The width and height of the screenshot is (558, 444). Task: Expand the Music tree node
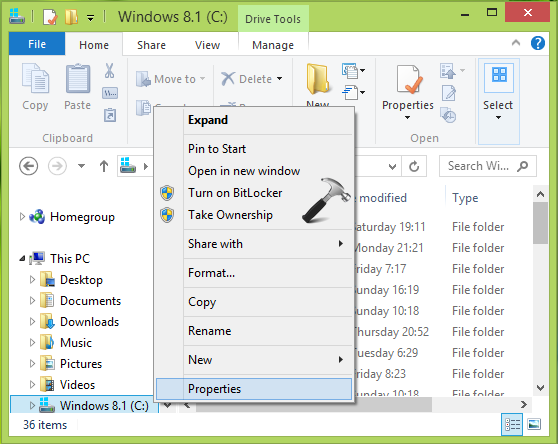click(x=32, y=343)
